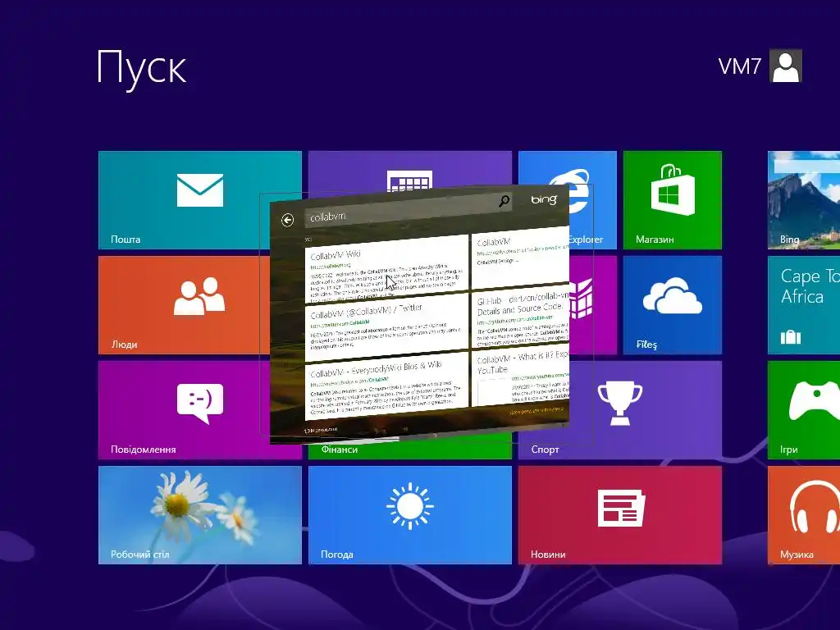The image size is (840, 630).
Task: Click the VM7 user name
Action: (x=739, y=66)
